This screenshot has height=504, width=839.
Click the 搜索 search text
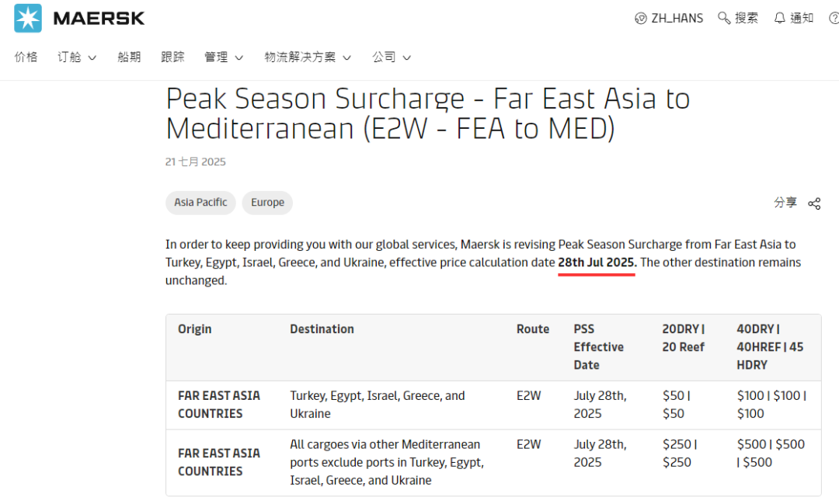(747, 18)
